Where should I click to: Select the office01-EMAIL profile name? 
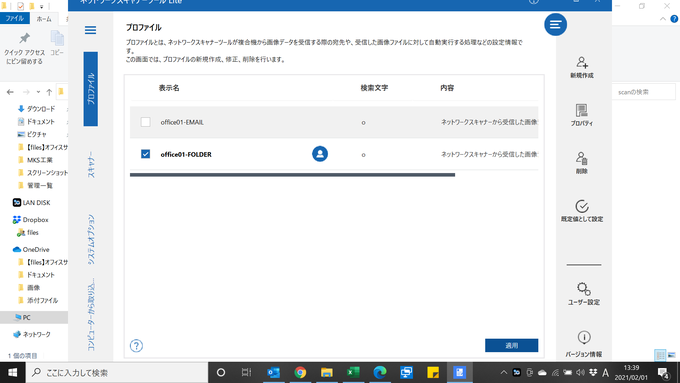coord(182,122)
